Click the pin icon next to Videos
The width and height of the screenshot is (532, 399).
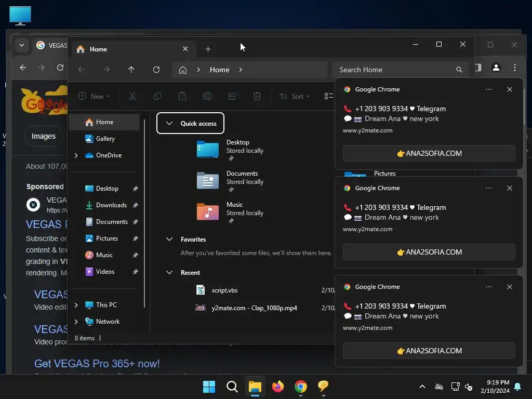coord(136,272)
